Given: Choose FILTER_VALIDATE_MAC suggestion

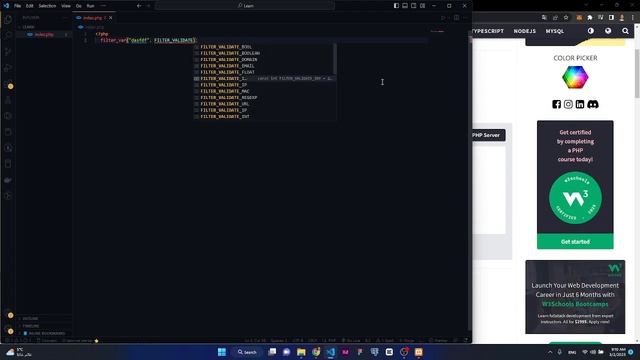Looking at the screenshot, I should point(264,91).
